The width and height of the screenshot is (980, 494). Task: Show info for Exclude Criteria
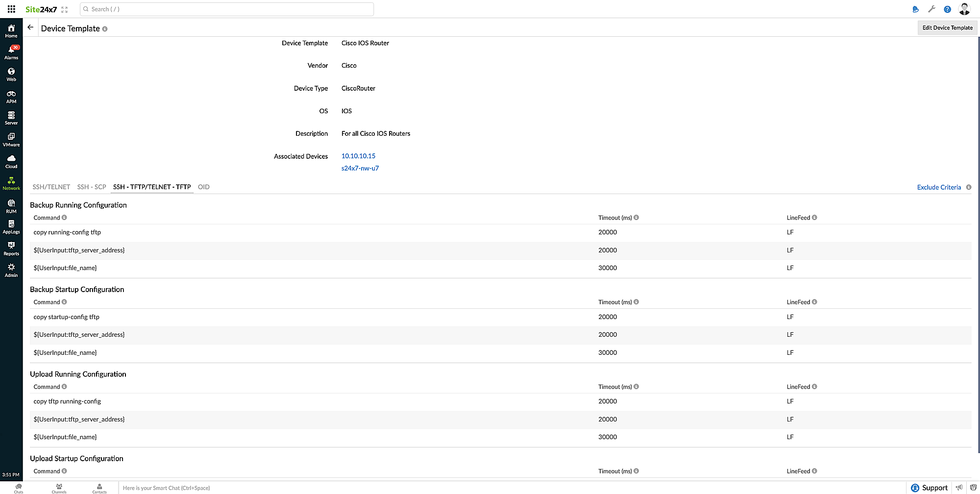[969, 187]
